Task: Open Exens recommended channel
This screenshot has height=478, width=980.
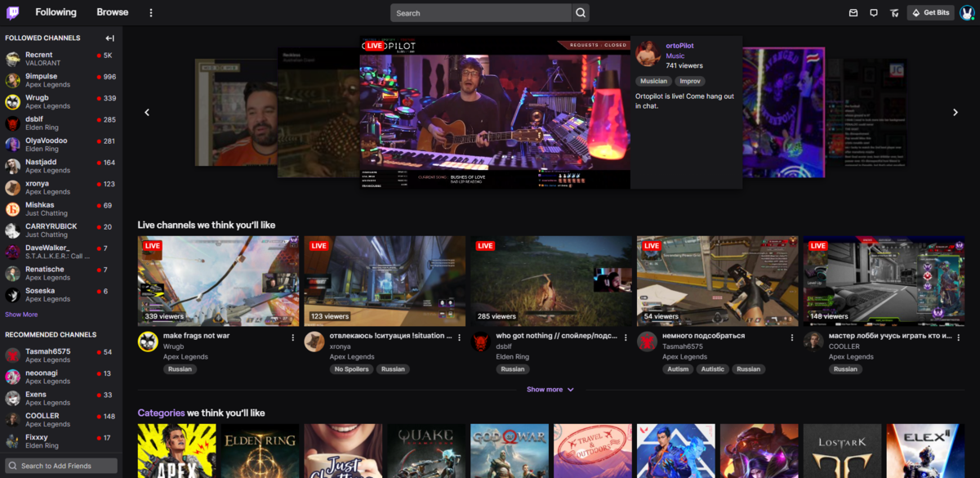Action: coord(61,398)
